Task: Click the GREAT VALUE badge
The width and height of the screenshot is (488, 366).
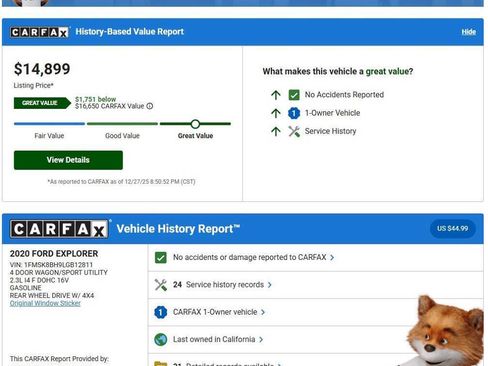Action: [x=42, y=103]
